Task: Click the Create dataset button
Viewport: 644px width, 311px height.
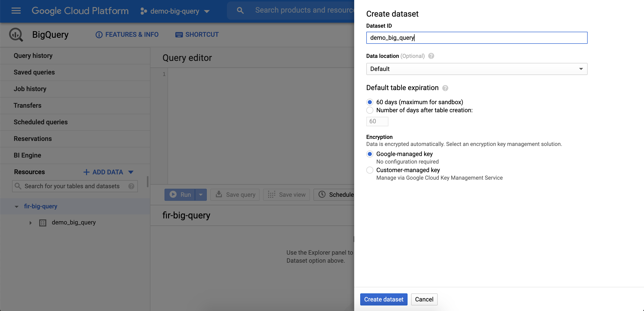Action: 383,299
